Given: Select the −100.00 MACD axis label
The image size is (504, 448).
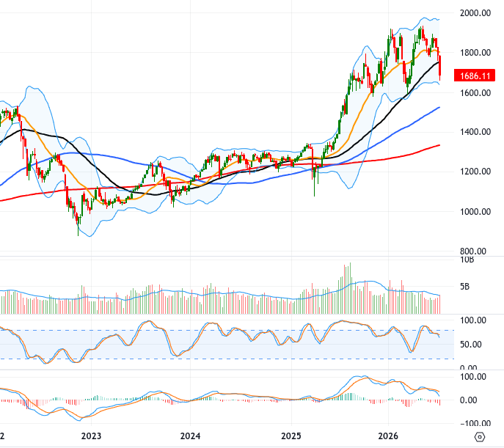Looking at the screenshot, I should pos(475,423).
